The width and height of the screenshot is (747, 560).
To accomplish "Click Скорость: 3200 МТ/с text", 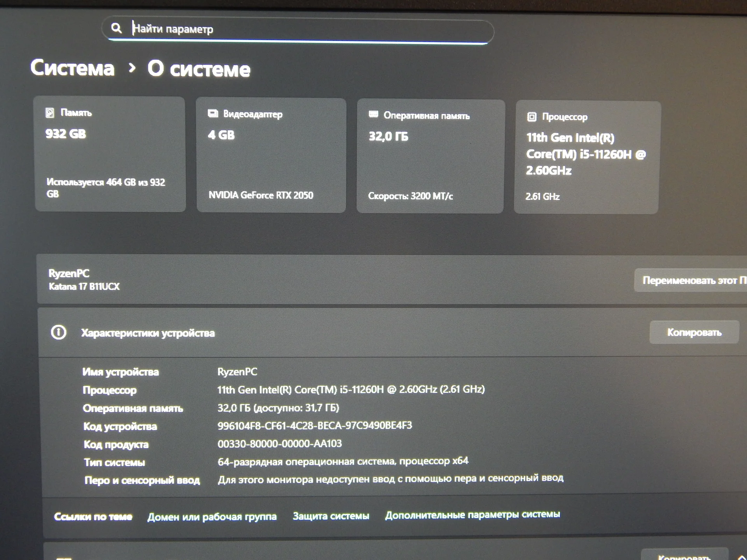I will click(x=410, y=196).
